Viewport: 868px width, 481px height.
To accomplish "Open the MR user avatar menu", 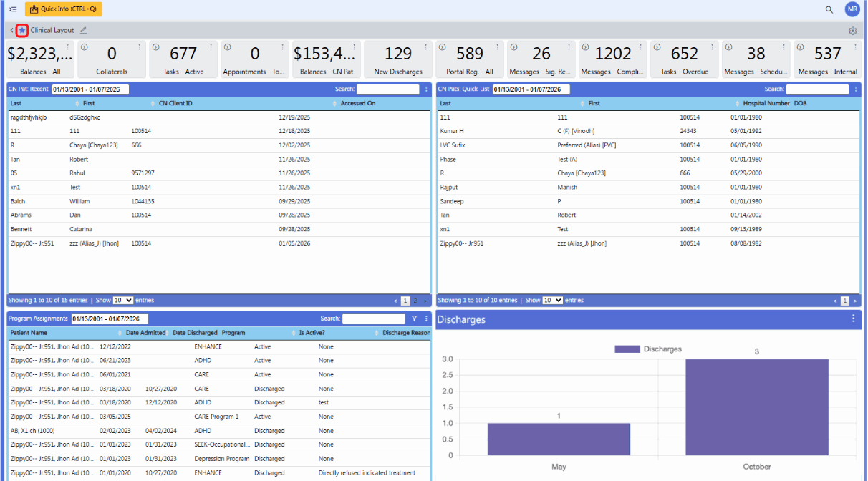I will (852, 9).
